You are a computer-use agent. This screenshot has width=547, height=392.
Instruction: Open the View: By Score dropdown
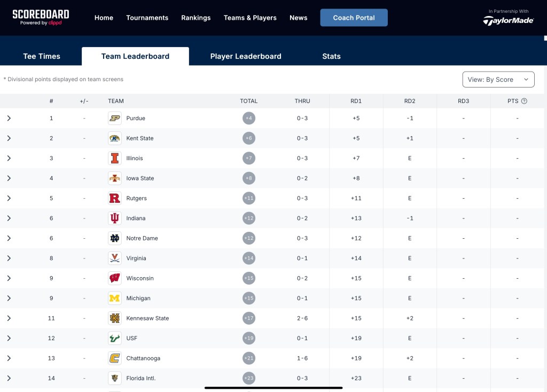(498, 80)
